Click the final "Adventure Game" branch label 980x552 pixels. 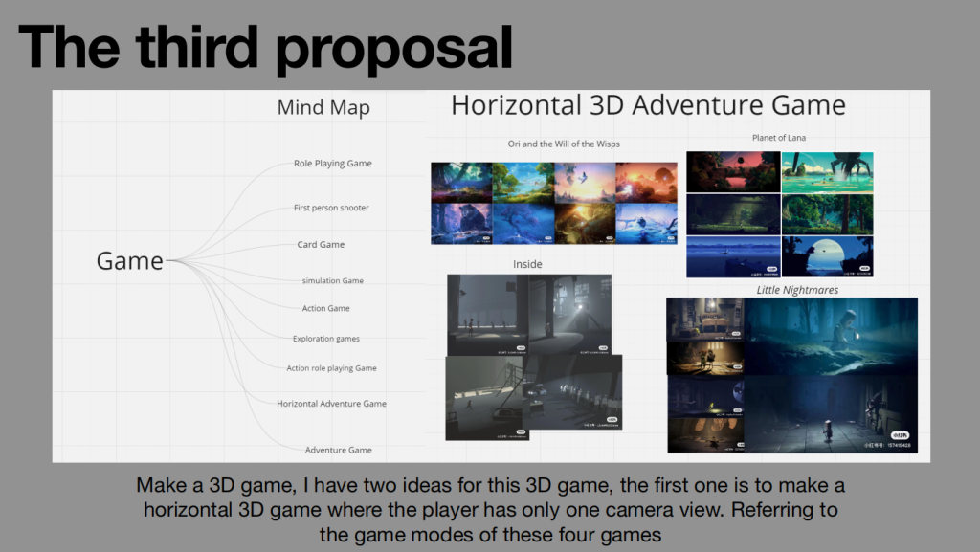(338, 451)
